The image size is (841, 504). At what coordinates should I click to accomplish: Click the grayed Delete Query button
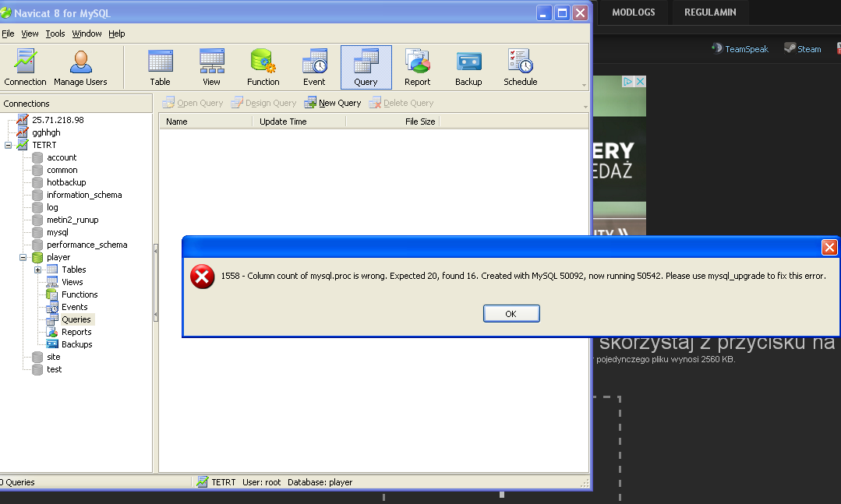point(401,103)
